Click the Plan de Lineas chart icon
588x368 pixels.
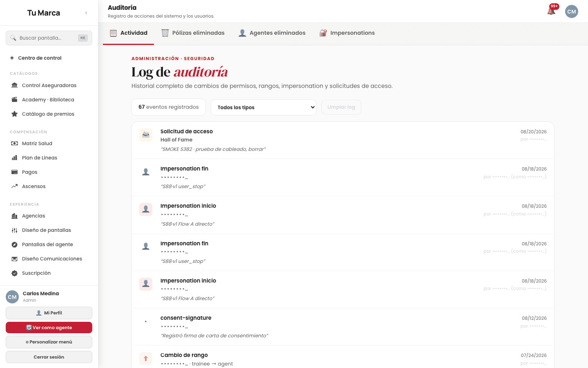click(x=15, y=158)
